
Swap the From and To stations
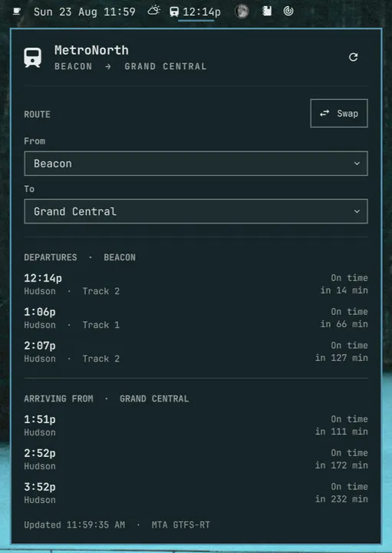pyautogui.click(x=339, y=113)
